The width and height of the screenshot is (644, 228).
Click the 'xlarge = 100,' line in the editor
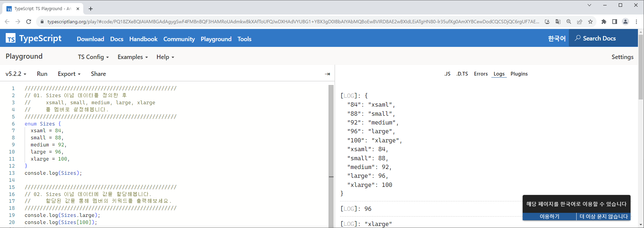[x=50, y=159]
